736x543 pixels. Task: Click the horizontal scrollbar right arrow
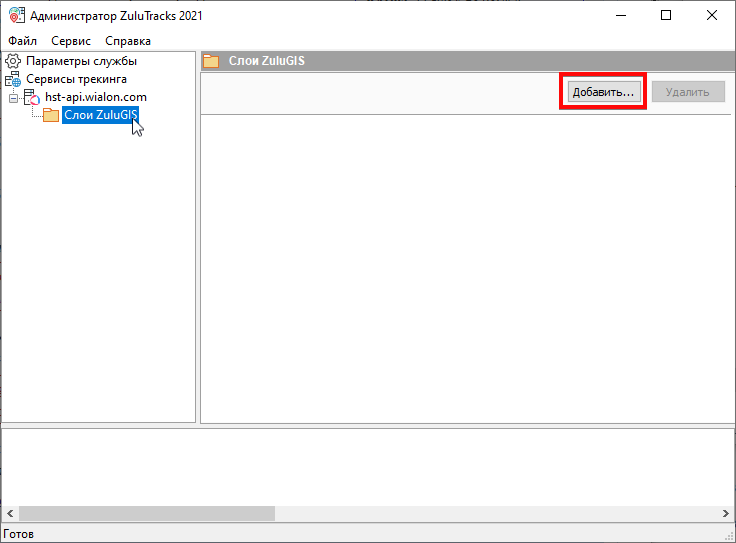(725, 513)
